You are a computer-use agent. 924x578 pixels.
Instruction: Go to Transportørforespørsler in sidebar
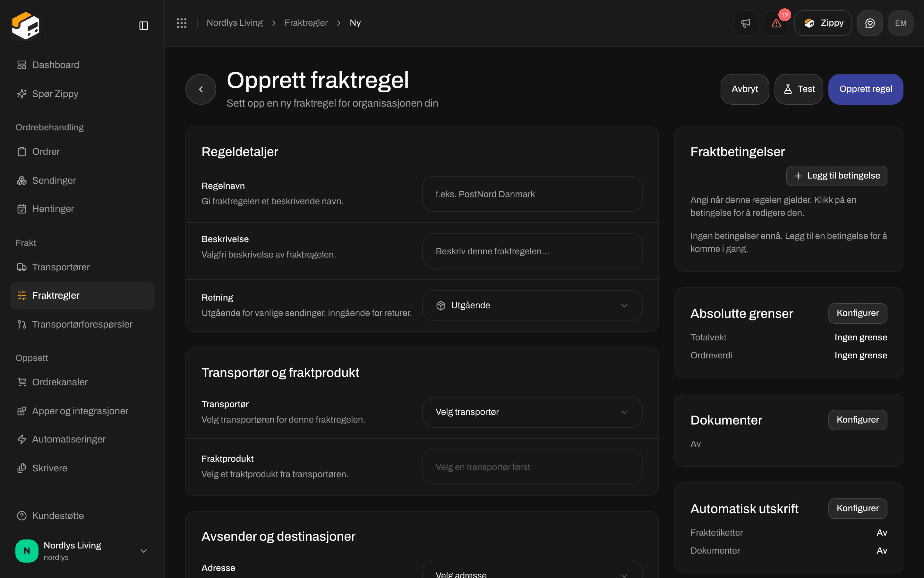[82, 324]
